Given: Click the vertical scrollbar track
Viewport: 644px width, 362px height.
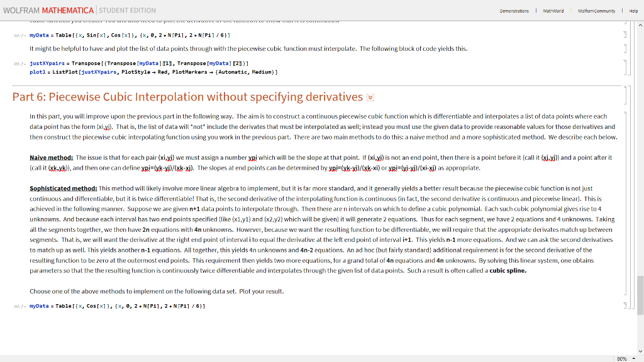Looking at the screenshot, I should coord(641,189).
